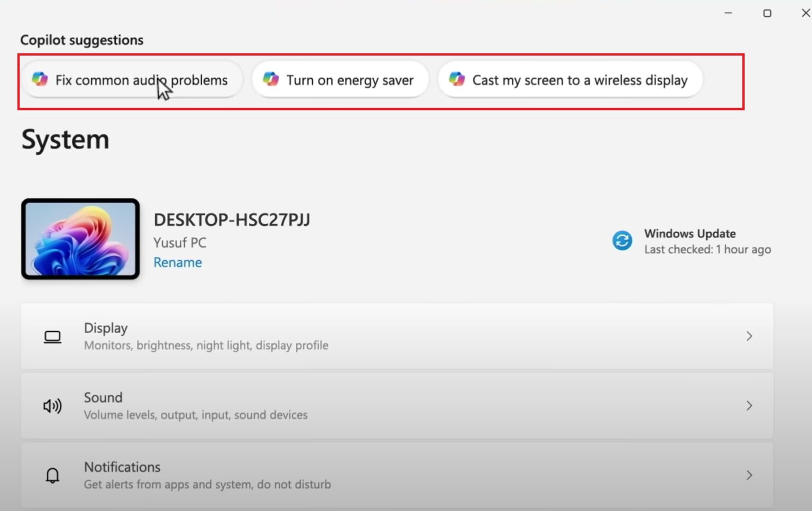
Task: Click the bell icon in the Notifications row
Action: [x=52, y=476]
